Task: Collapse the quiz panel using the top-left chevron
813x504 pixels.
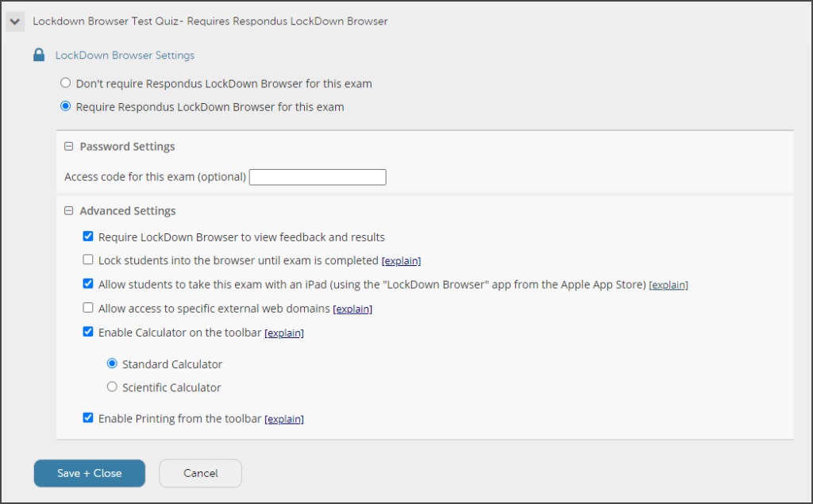Action: point(14,21)
